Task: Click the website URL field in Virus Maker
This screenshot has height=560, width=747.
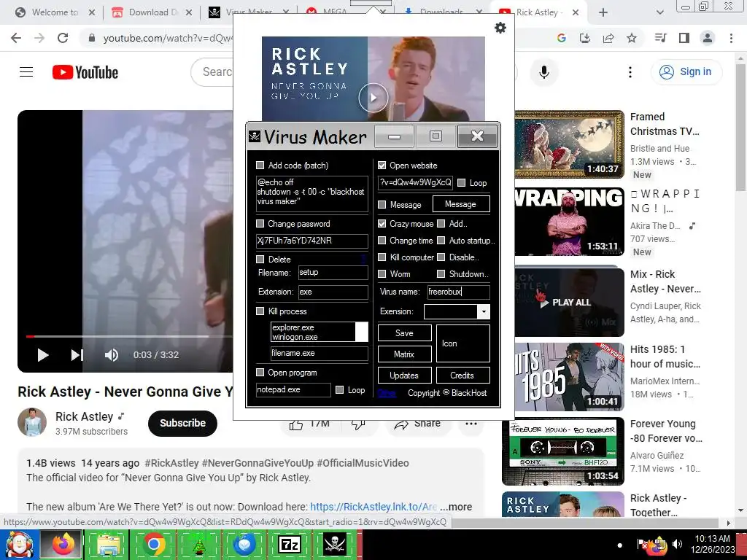Action: point(415,182)
